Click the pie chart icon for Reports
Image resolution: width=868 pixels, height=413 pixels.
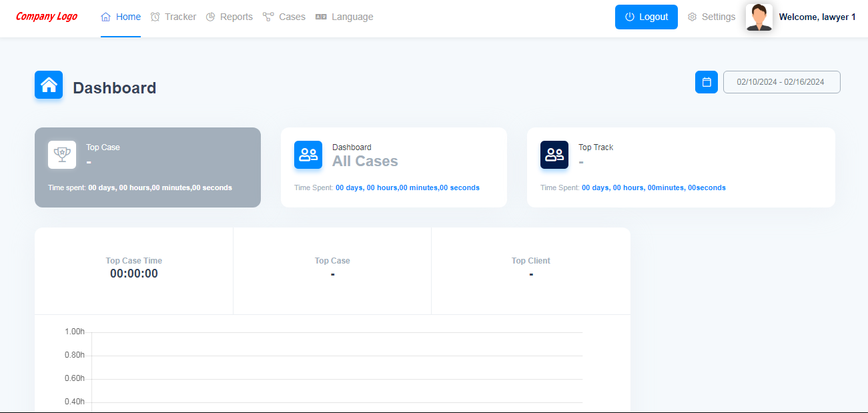click(210, 17)
